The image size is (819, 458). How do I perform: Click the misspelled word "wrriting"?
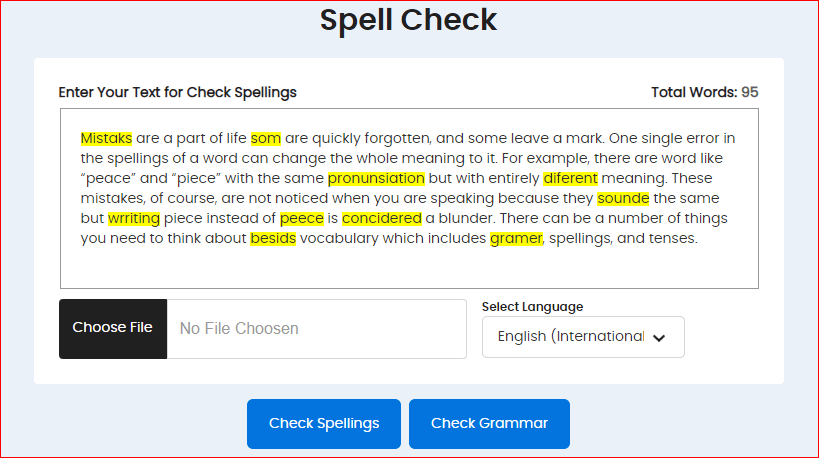click(x=134, y=218)
